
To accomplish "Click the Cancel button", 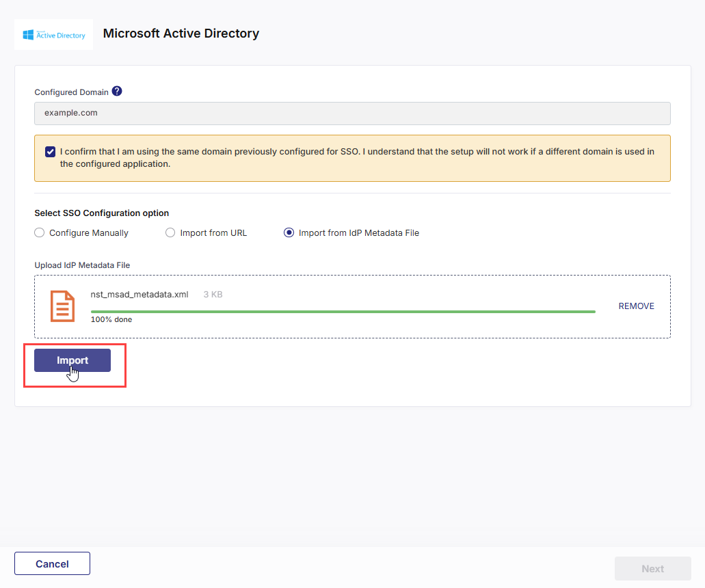I will [52, 563].
